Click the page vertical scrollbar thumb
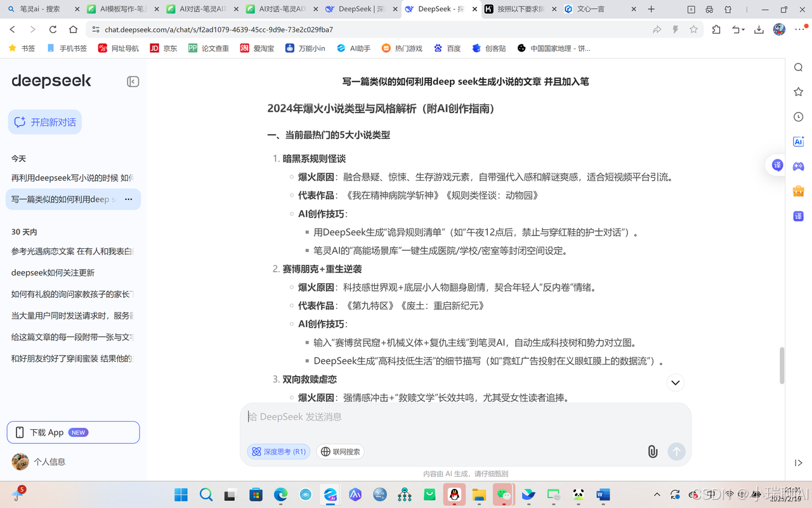The height and width of the screenshot is (508, 812). click(782, 365)
